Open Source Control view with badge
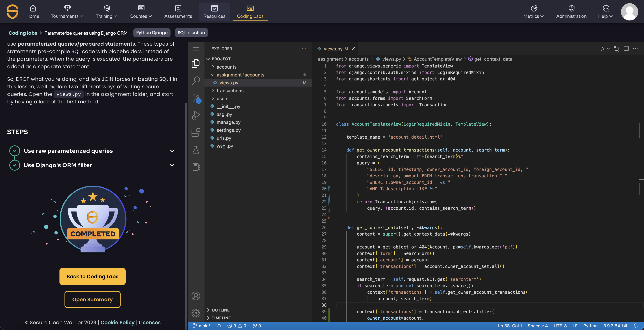Screen dimensions: 644x330 (196, 98)
